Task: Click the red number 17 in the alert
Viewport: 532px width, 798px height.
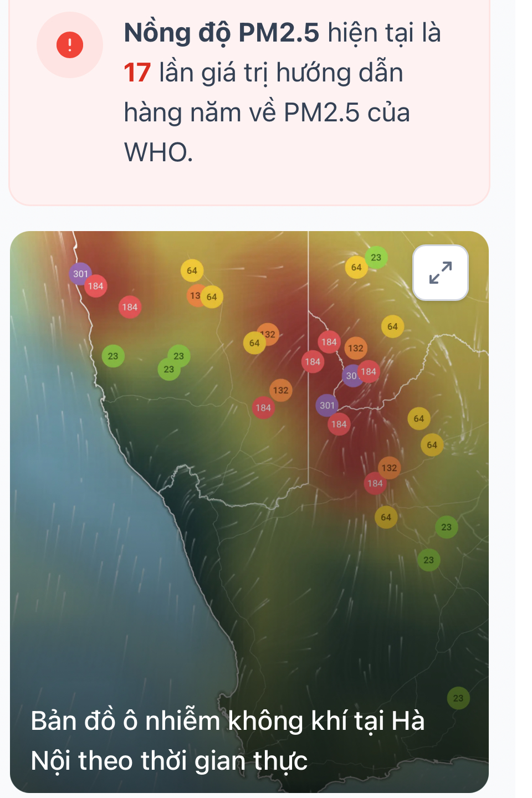Action: (x=137, y=73)
